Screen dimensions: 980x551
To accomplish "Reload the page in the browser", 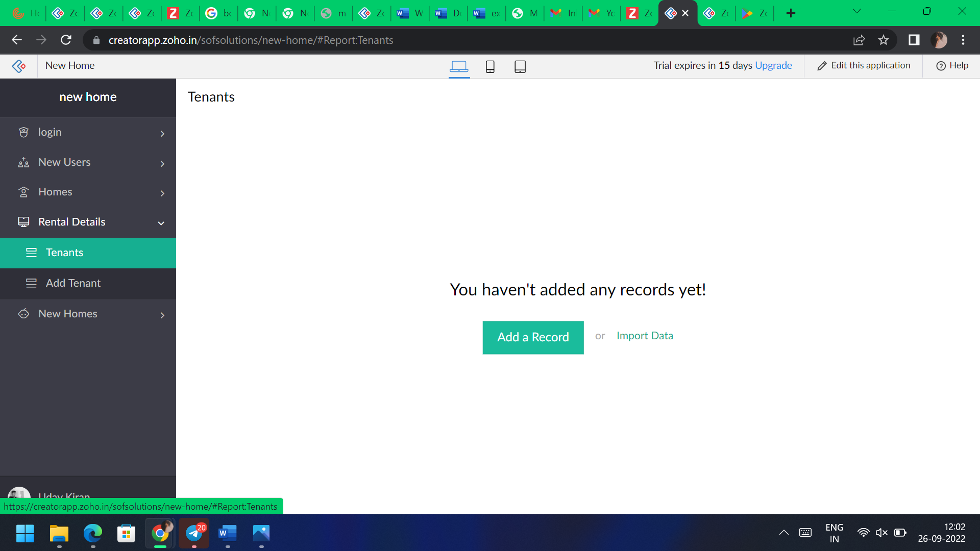I will click(66, 40).
